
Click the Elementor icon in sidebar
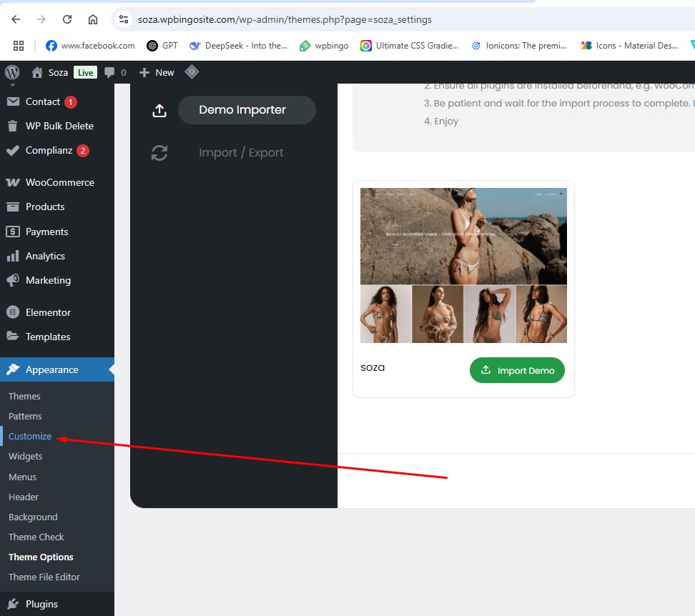coord(13,312)
